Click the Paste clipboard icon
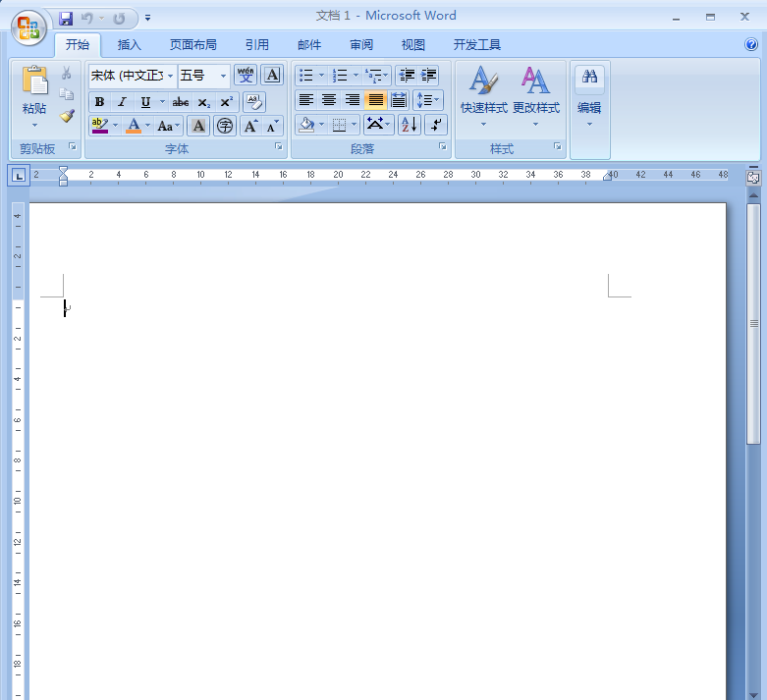The width and height of the screenshot is (767, 700). (34, 81)
